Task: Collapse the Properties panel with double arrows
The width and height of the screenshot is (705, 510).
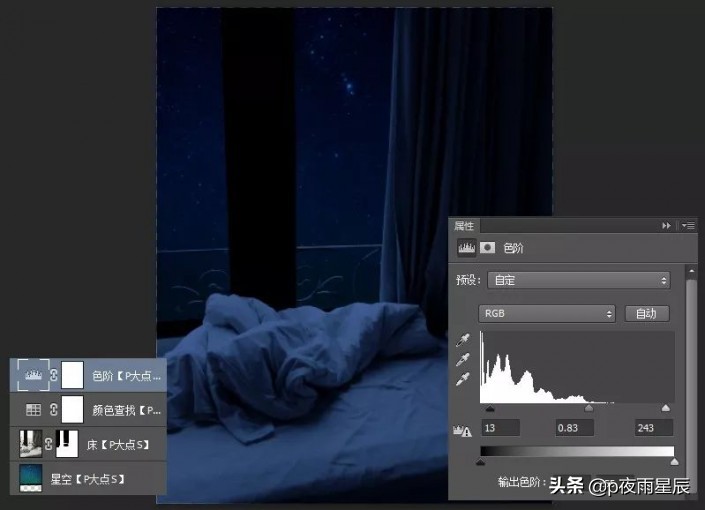Action: [x=667, y=226]
